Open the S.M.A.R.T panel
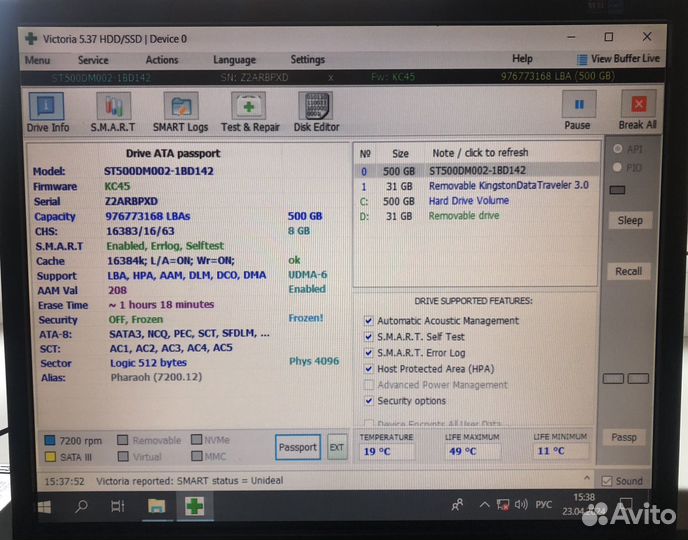The height and width of the screenshot is (540, 688). tap(113, 112)
